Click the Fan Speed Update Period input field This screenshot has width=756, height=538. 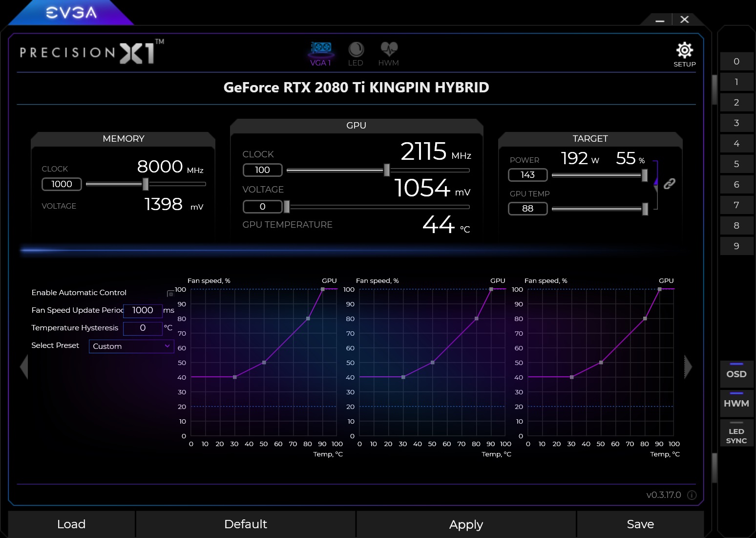click(142, 311)
